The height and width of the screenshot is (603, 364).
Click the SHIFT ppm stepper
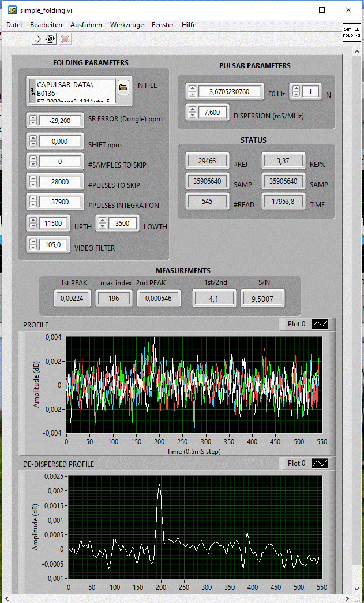pyautogui.click(x=33, y=141)
